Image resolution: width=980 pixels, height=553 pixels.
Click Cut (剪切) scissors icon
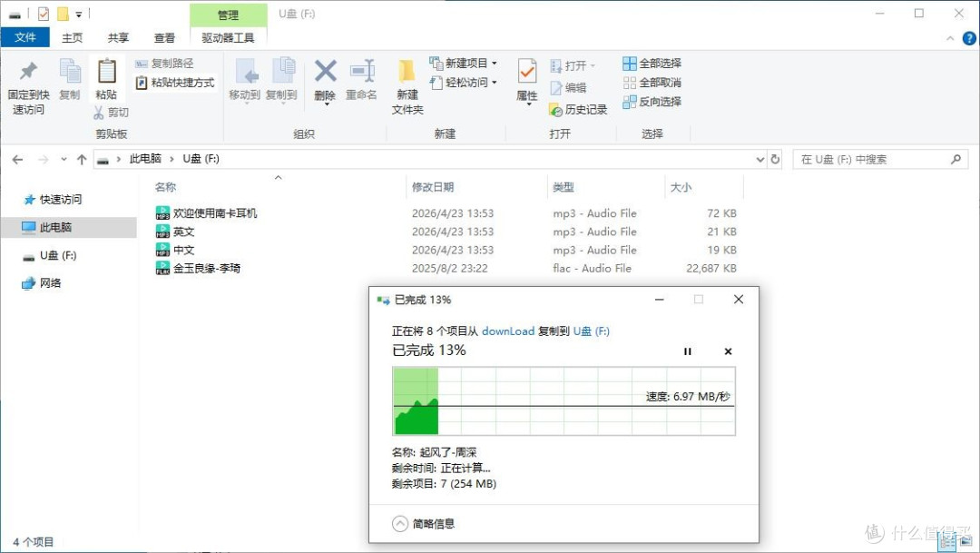[98, 112]
